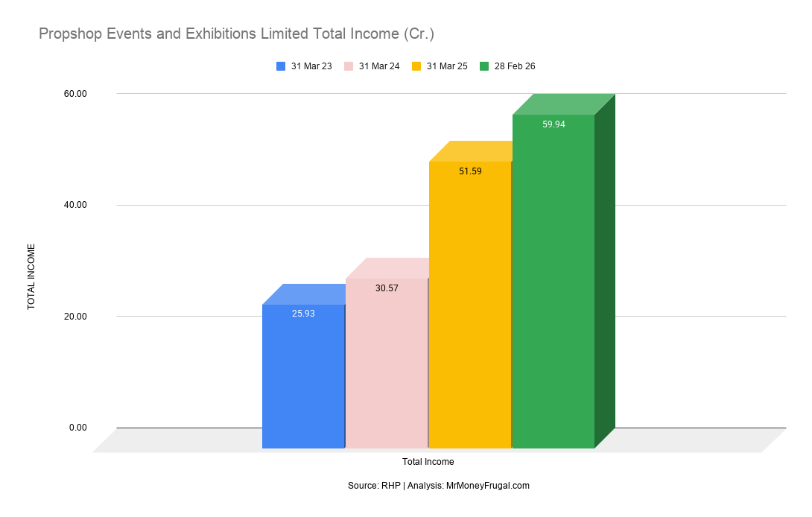Click the 0.00 y-axis tick label

[78, 428]
